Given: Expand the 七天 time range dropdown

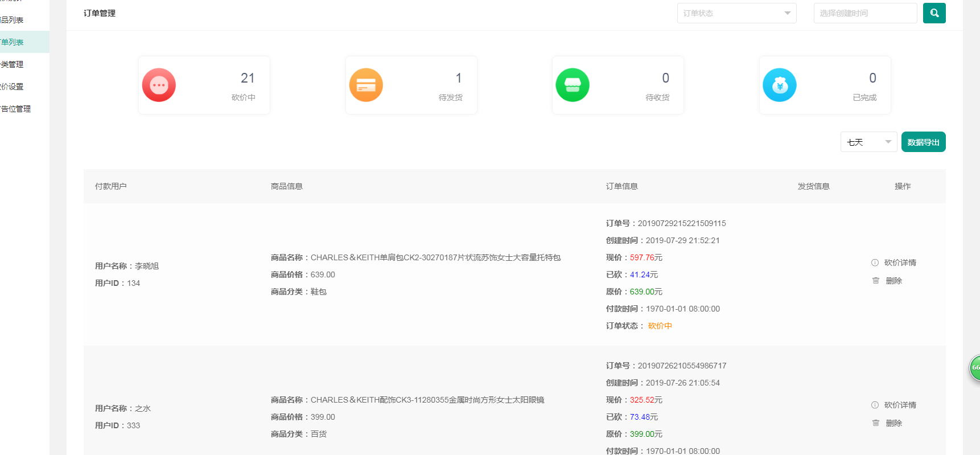Looking at the screenshot, I should pyautogui.click(x=868, y=142).
